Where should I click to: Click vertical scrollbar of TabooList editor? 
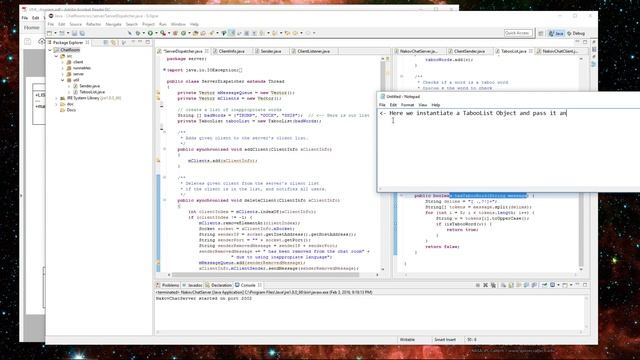click(x=581, y=163)
